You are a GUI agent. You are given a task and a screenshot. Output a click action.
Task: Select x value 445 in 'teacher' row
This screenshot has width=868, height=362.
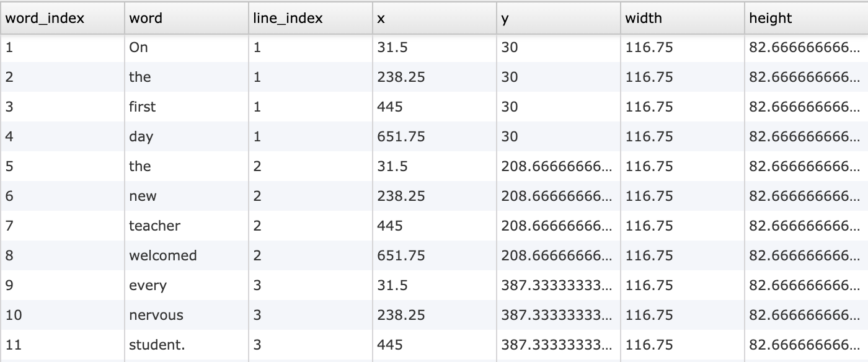[x=434, y=226]
